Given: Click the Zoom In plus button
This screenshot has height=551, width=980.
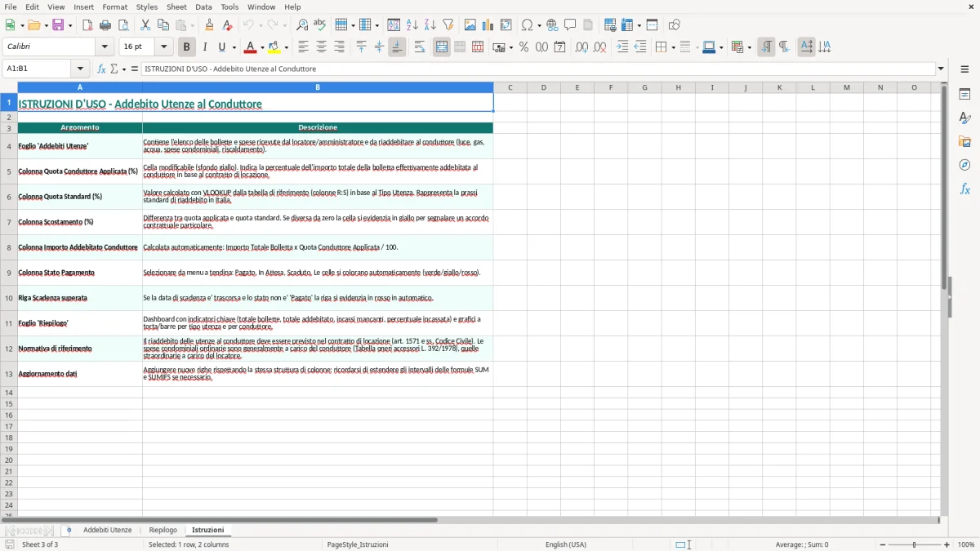Looking at the screenshot, I should tap(947, 544).
